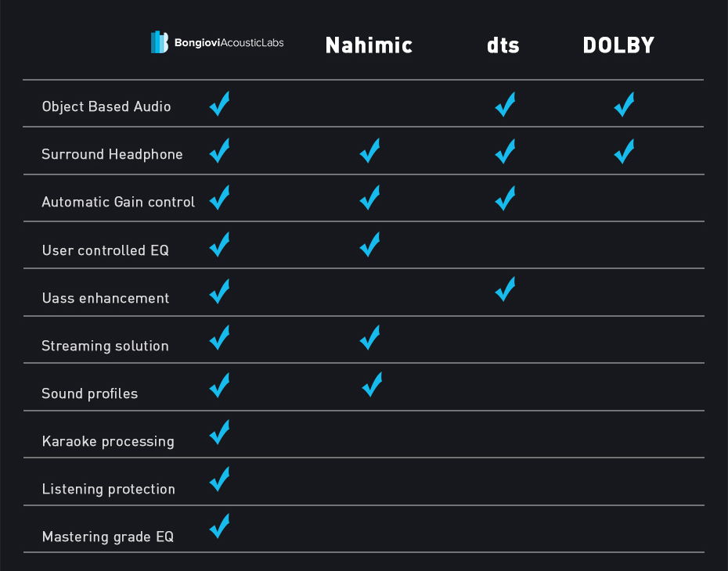This screenshot has width=728, height=571.
Task: Click the Object Based Audio row label
Action: [106, 106]
